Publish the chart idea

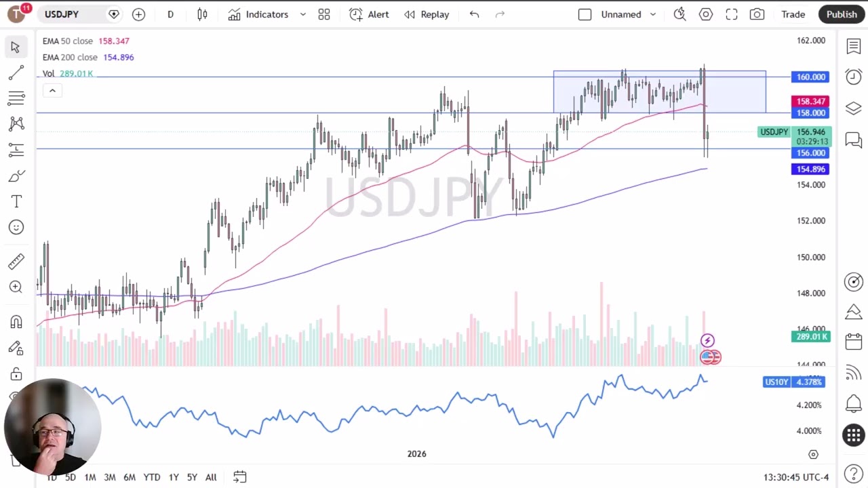(842, 14)
